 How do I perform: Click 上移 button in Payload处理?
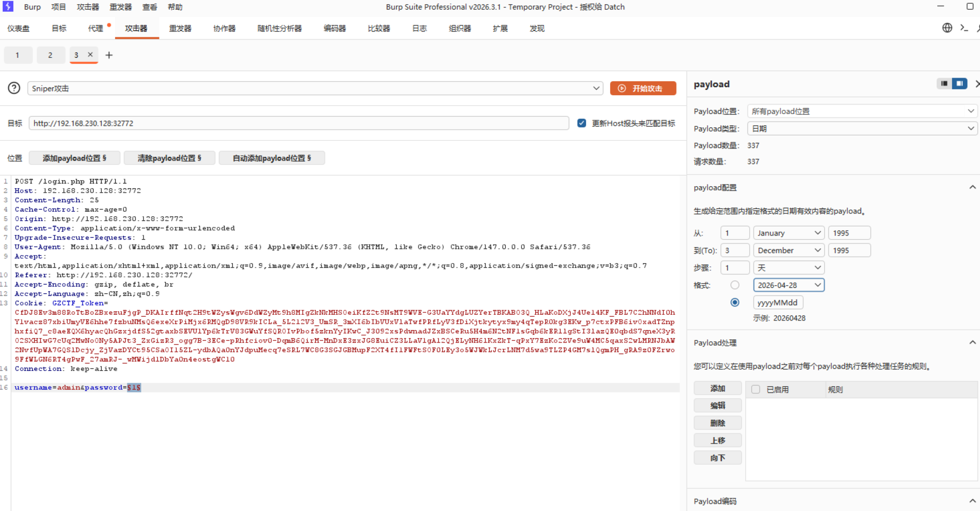click(x=718, y=440)
